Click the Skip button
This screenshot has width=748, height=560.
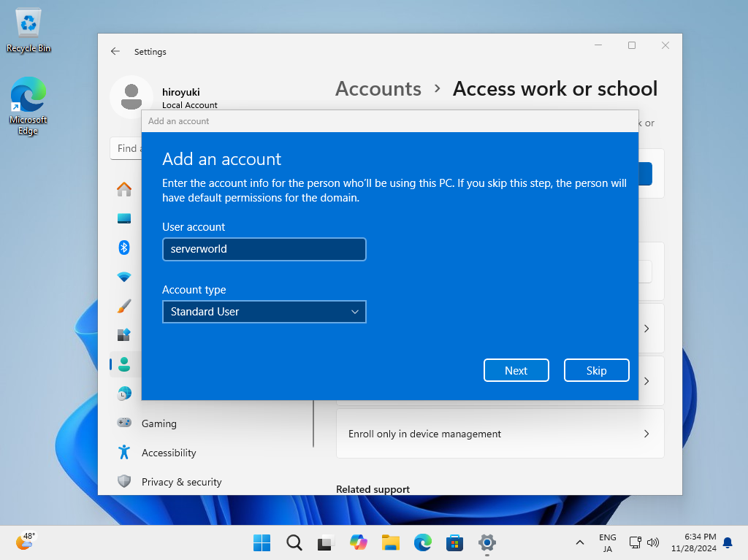(596, 370)
